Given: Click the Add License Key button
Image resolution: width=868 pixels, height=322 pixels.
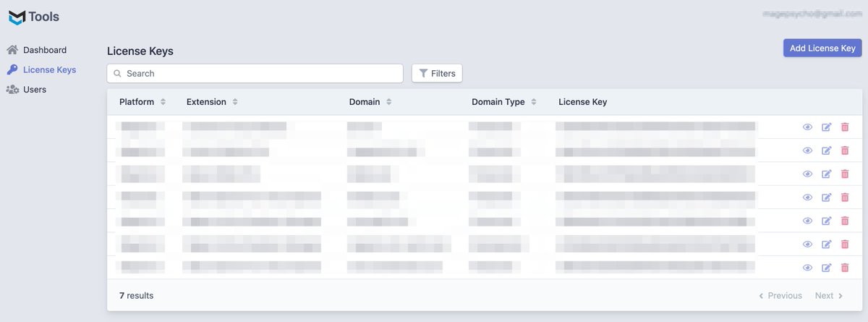Looking at the screenshot, I should click(x=822, y=48).
